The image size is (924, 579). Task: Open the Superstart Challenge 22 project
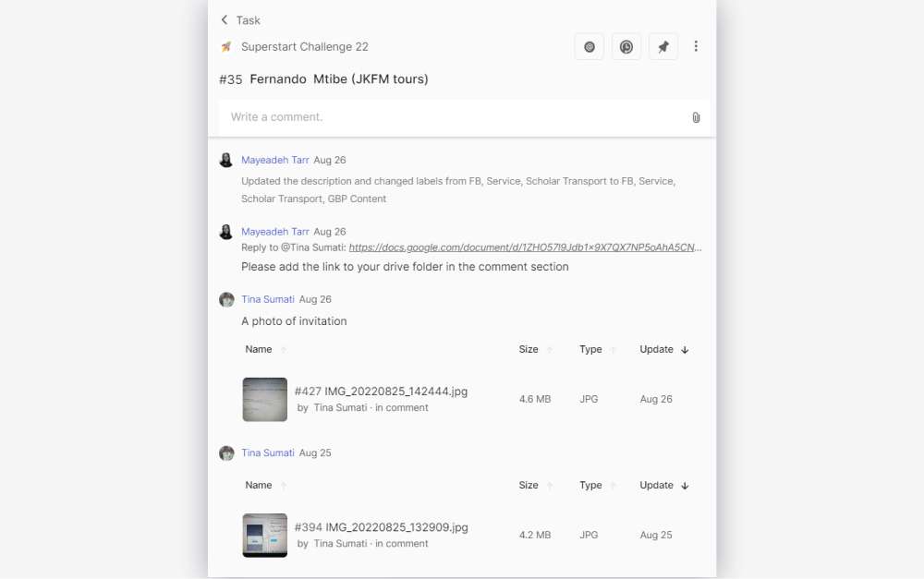pos(305,47)
